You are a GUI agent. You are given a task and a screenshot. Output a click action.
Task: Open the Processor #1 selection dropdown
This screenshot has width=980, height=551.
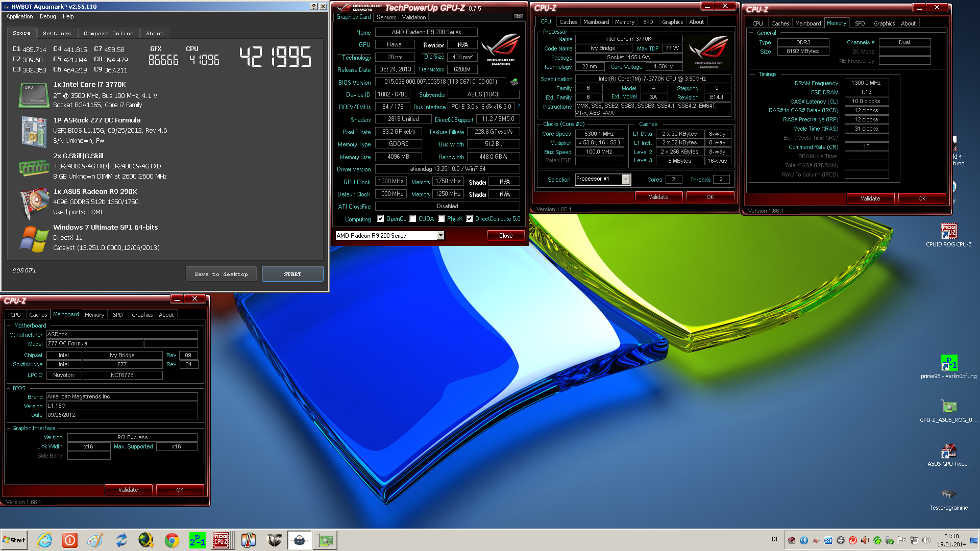[626, 179]
